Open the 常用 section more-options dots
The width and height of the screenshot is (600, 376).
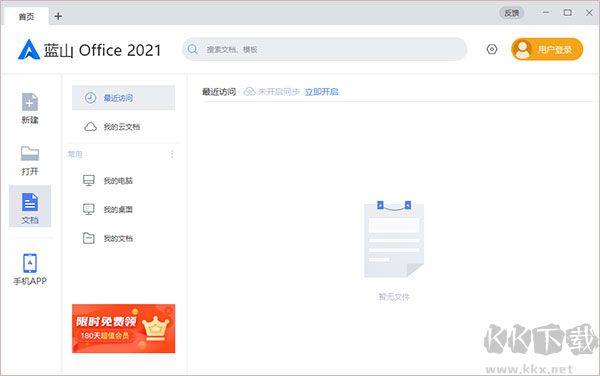point(172,154)
